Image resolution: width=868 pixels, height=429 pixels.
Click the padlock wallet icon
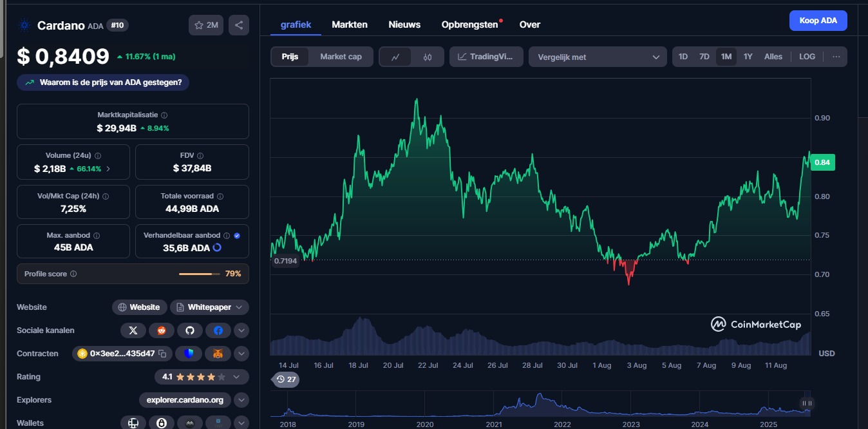pos(162,423)
